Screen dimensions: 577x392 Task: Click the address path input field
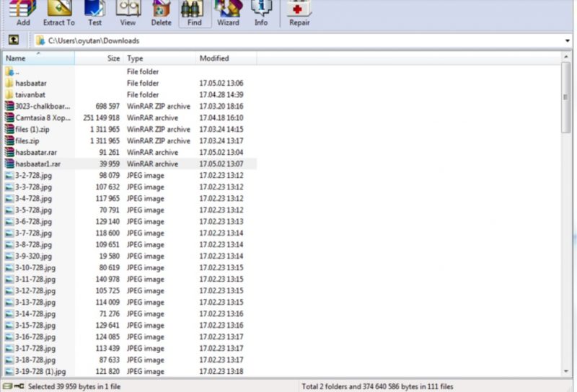pyautogui.click(x=288, y=41)
